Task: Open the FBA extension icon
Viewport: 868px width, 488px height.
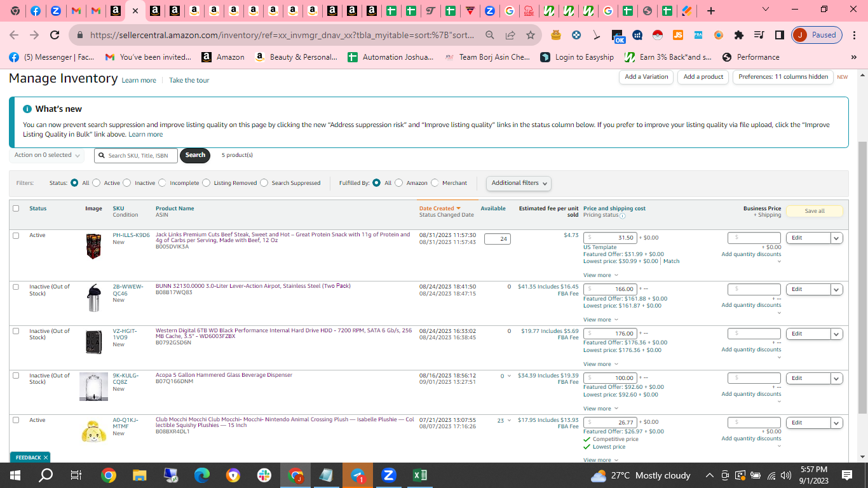Action: [x=698, y=35]
